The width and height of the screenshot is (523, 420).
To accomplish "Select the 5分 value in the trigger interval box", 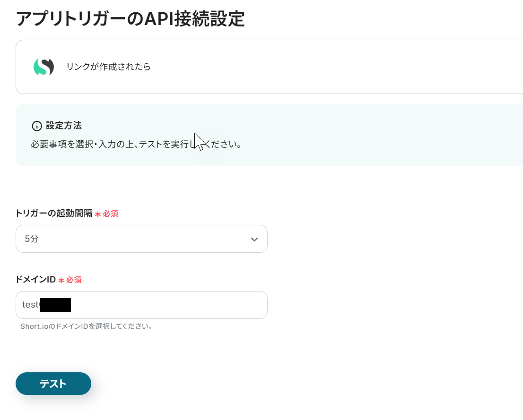I will click(32, 239).
